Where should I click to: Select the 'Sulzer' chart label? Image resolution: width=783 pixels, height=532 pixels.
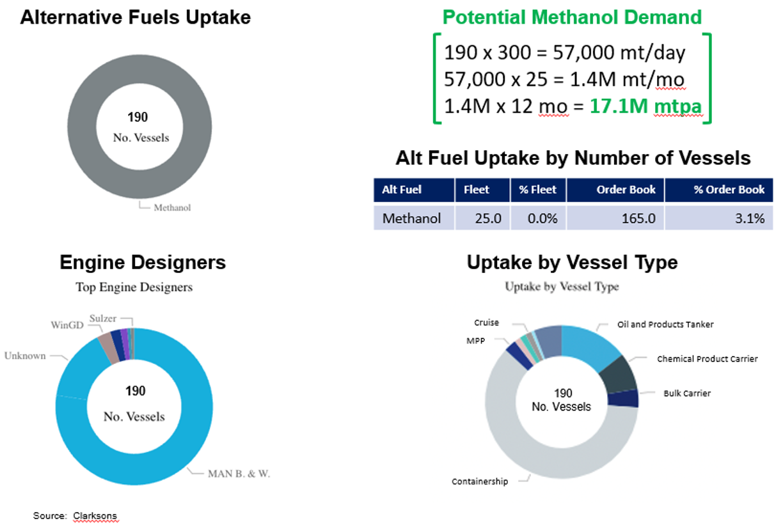click(102, 318)
